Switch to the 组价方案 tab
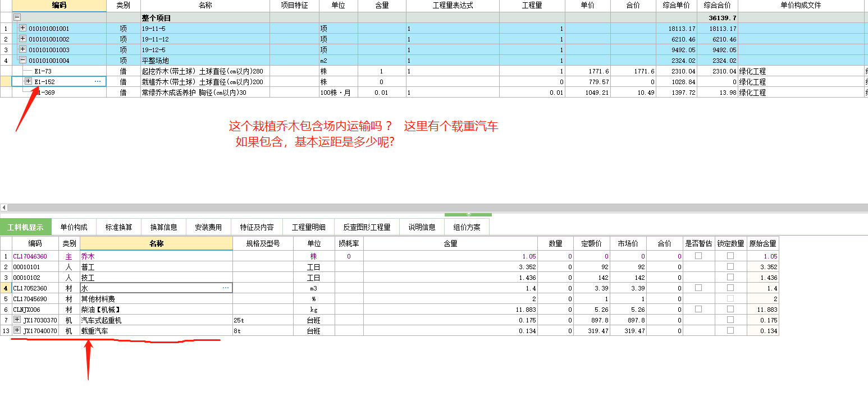This screenshot has width=868, height=406. [467, 227]
